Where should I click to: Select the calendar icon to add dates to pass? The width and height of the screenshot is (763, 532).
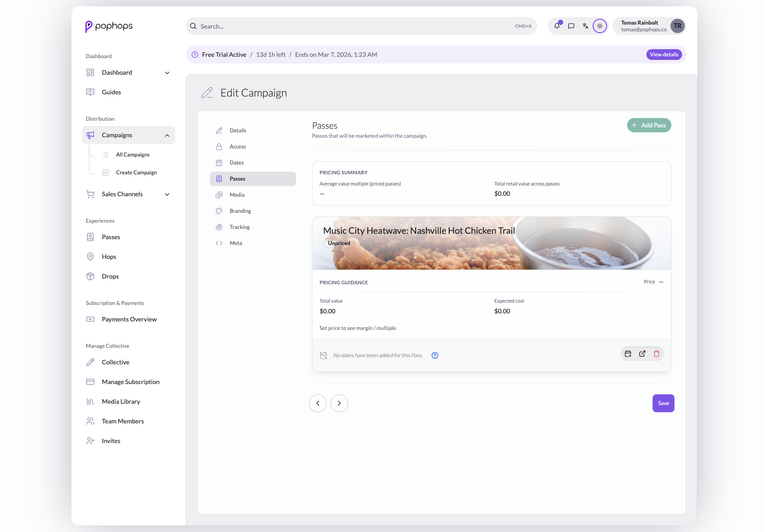(628, 353)
